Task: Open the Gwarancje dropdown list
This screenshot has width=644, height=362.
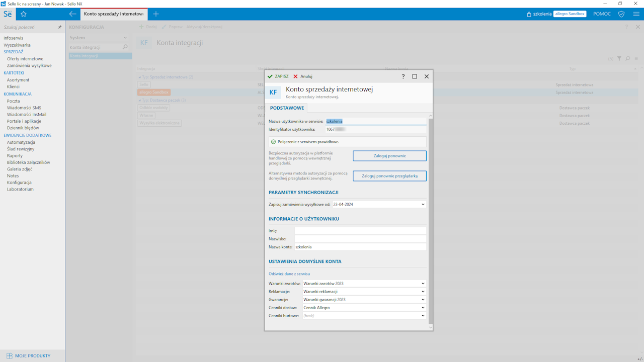Action: (423, 300)
